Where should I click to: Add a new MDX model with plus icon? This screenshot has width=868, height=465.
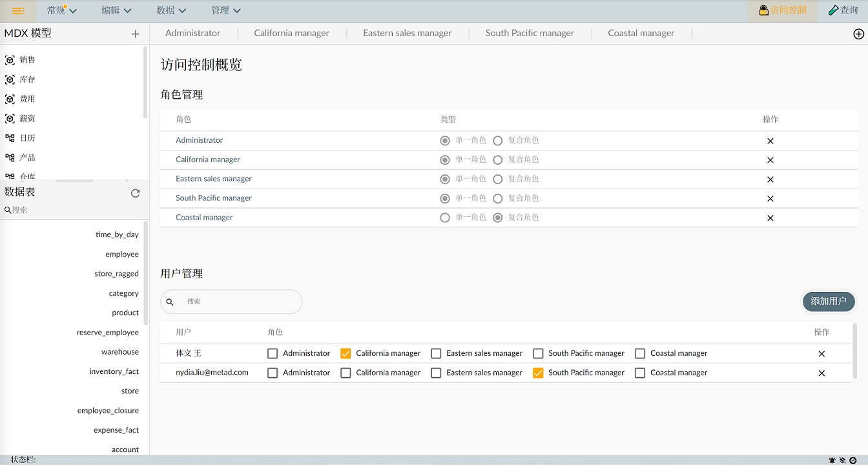coord(135,34)
